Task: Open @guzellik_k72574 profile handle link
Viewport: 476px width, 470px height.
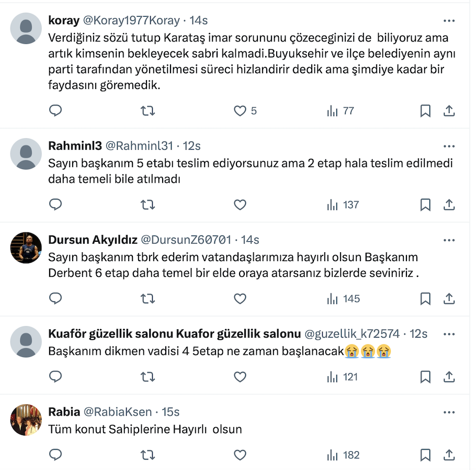Action: coord(352,334)
